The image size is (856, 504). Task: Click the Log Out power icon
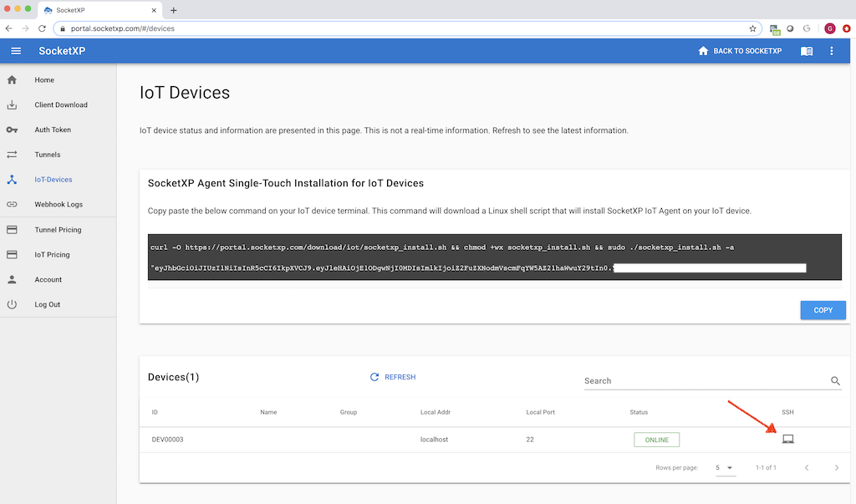coord(12,304)
